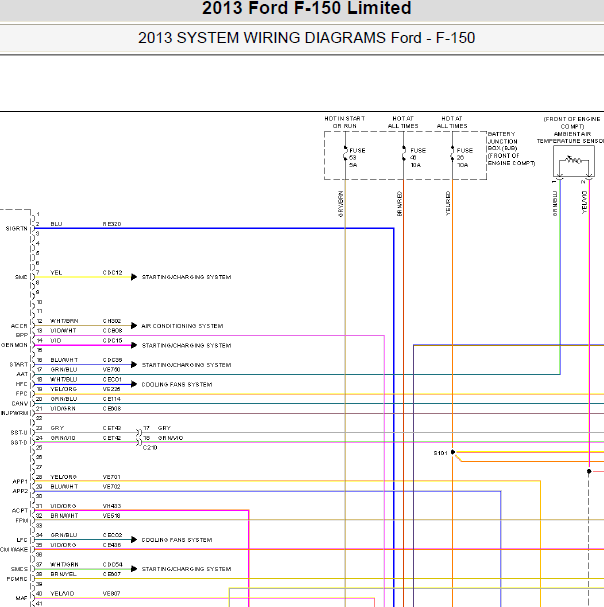The height and width of the screenshot is (607, 604).
Task: Click the APP2 pin label
Action: click(x=20, y=491)
